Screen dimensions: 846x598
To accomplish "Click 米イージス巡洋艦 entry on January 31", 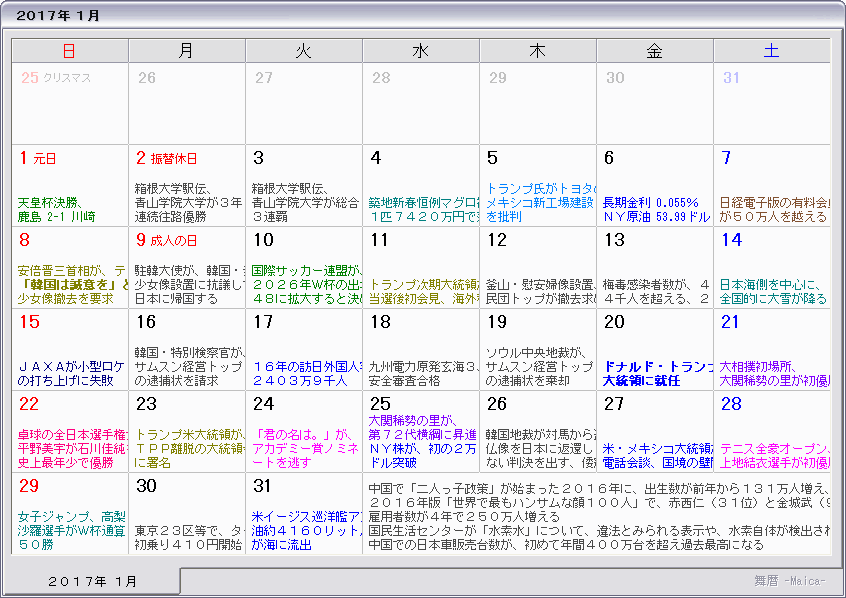I will tap(306, 531).
